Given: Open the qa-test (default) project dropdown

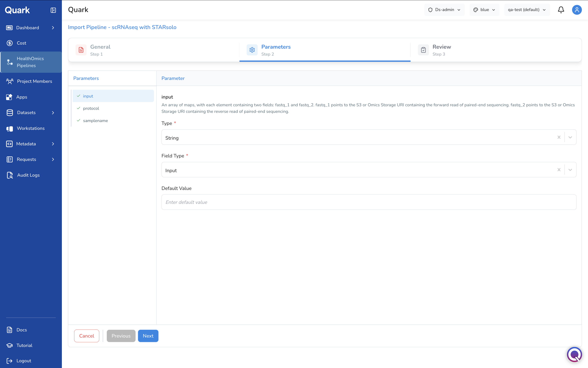Looking at the screenshot, I should coord(527,10).
